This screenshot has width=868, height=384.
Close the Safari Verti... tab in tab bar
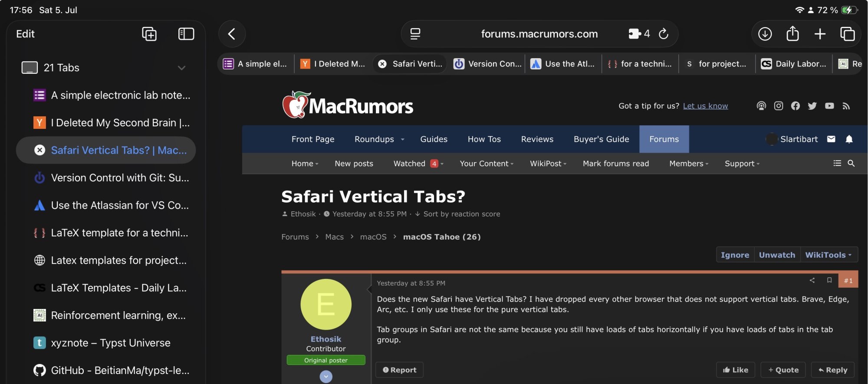tap(382, 64)
